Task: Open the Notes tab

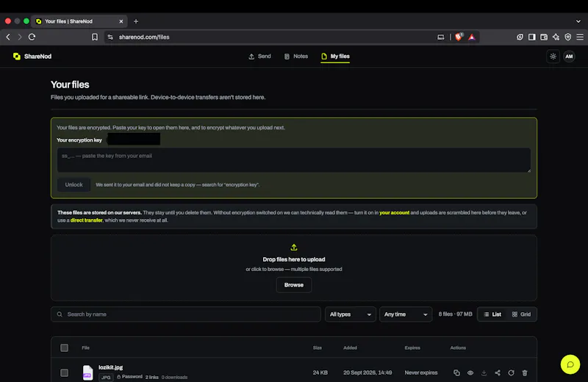Action: [x=296, y=57]
